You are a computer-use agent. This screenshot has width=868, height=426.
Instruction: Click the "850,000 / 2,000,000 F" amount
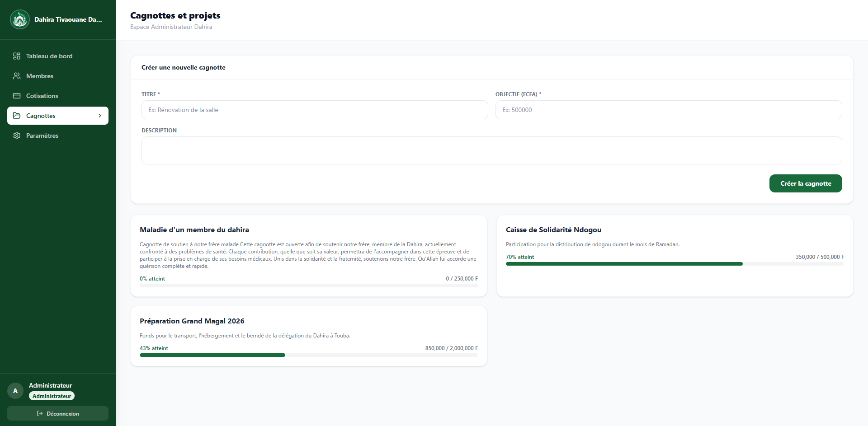(452, 348)
